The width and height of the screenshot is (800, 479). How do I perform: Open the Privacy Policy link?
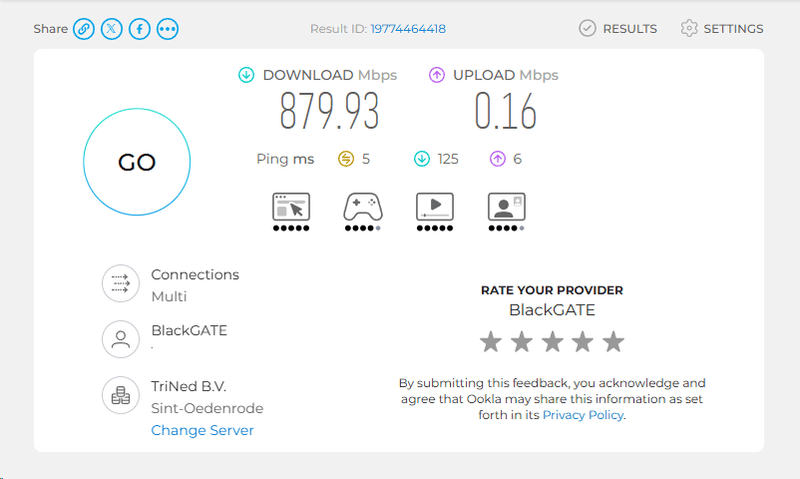[583, 415]
